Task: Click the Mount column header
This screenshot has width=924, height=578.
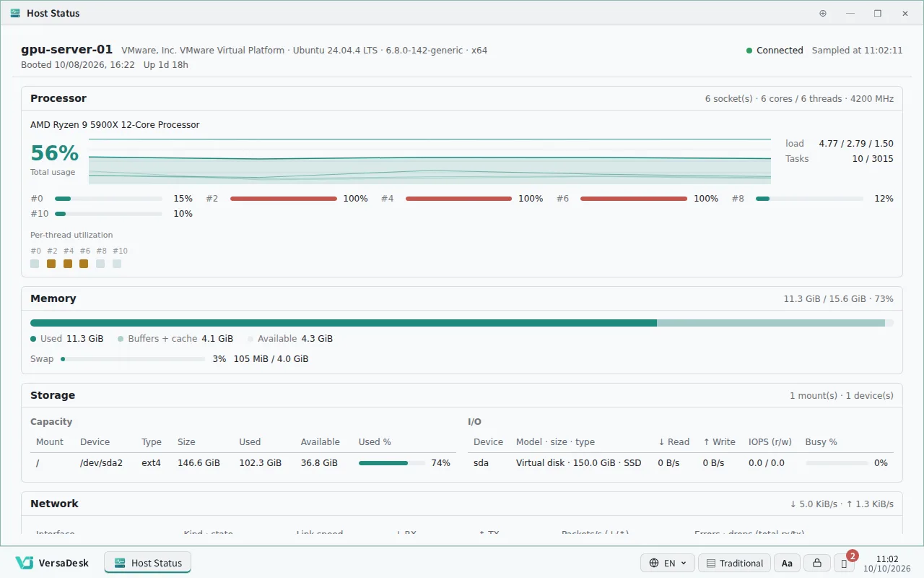Action: (x=50, y=442)
